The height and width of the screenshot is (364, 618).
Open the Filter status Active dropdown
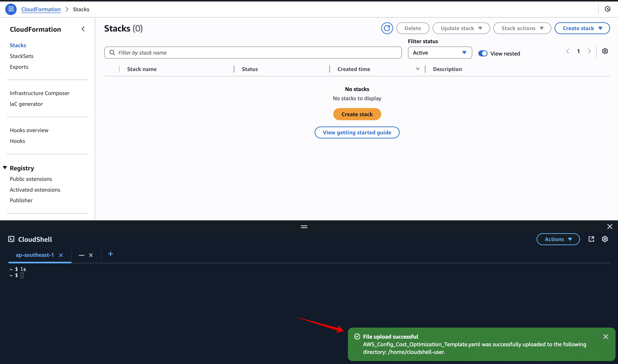click(x=440, y=53)
